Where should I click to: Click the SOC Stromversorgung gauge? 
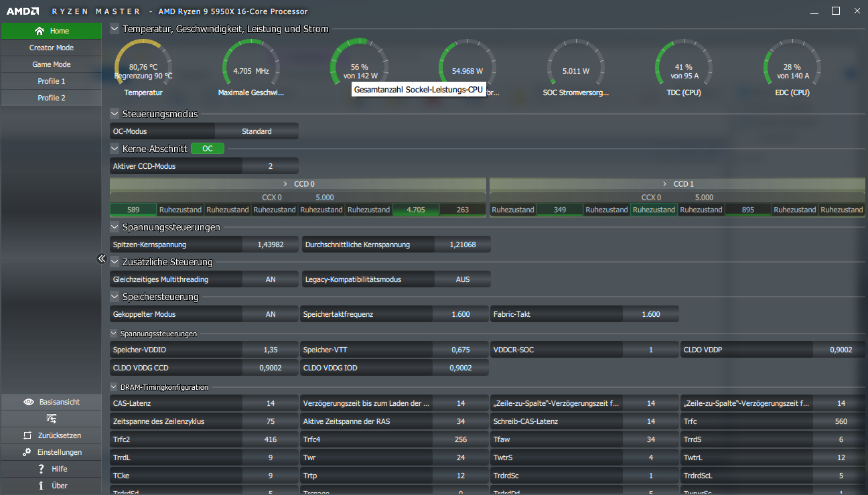[x=575, y=68]
